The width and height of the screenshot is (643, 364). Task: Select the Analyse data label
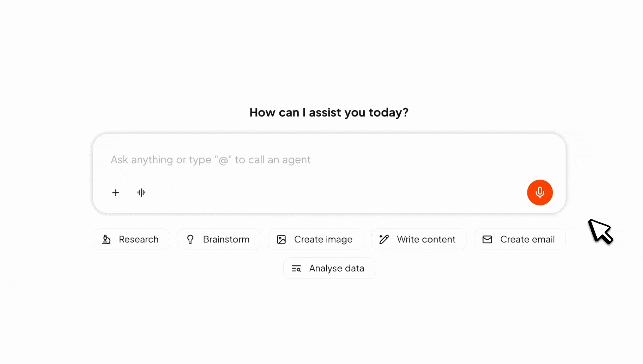tap(337, 268)
